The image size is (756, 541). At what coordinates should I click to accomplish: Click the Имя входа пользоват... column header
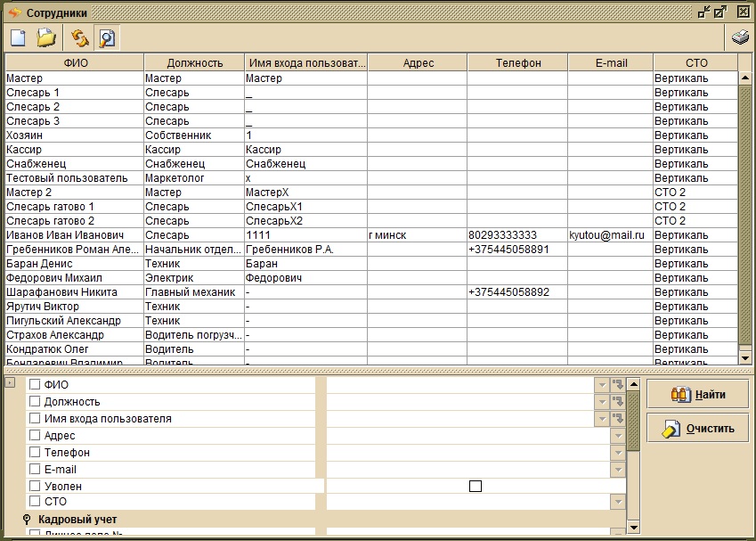(x=306, y=62)
